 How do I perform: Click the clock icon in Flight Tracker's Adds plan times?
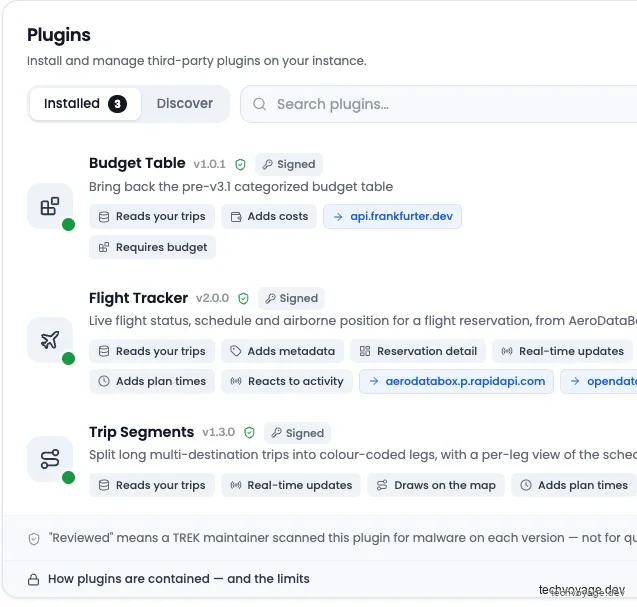(104, 381)
